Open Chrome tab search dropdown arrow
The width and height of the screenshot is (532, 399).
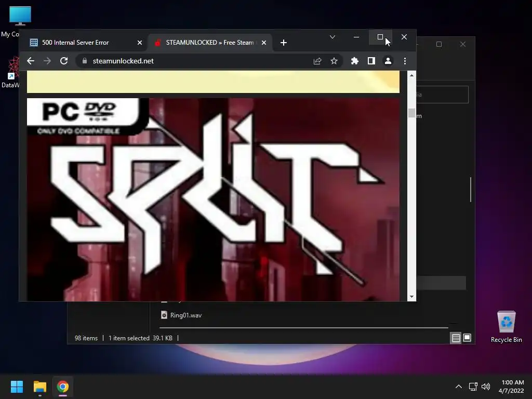coord(332,37)
